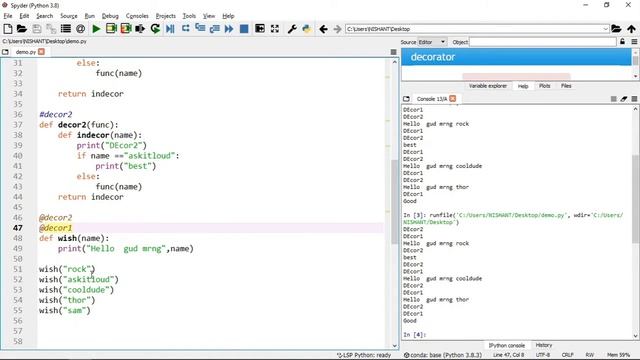
Task: Change to parent directory up arrow
Action: click(x=631, y=29)
